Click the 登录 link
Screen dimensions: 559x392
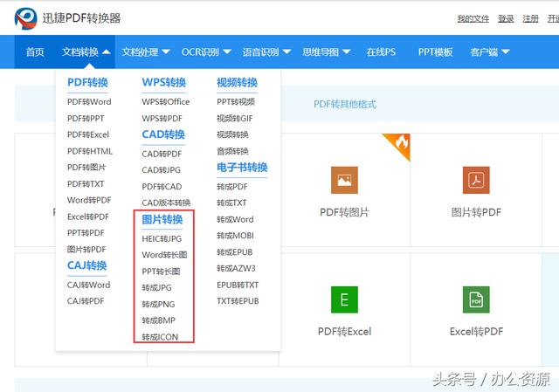pos(506,18)
